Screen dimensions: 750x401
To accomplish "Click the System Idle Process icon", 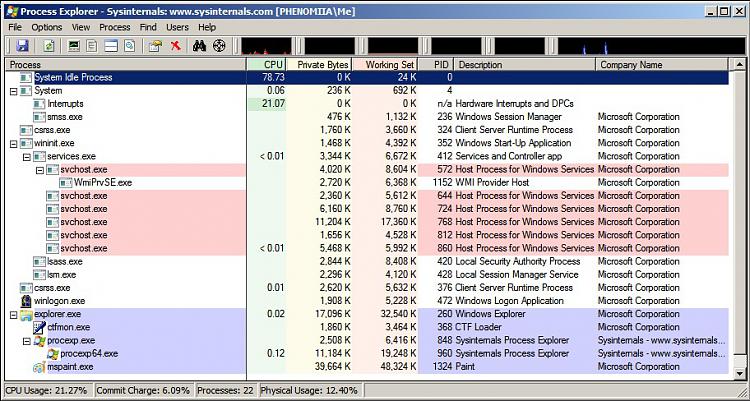I will pyautogui.click(x=26, y=78).
